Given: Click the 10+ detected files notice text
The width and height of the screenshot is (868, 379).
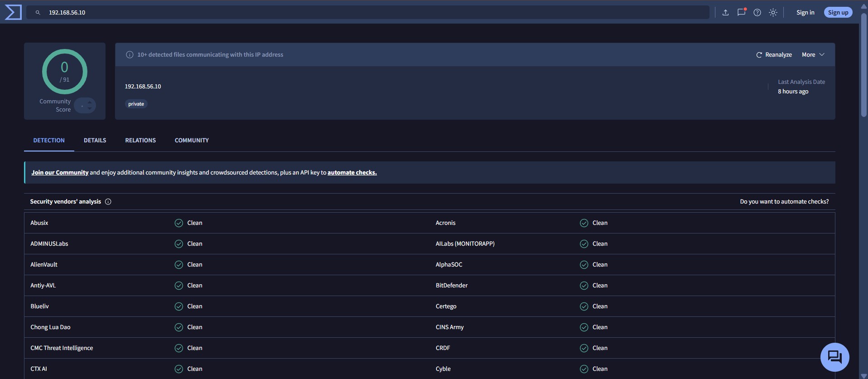Looking at the screenshot, I should (x=210, y=55).
